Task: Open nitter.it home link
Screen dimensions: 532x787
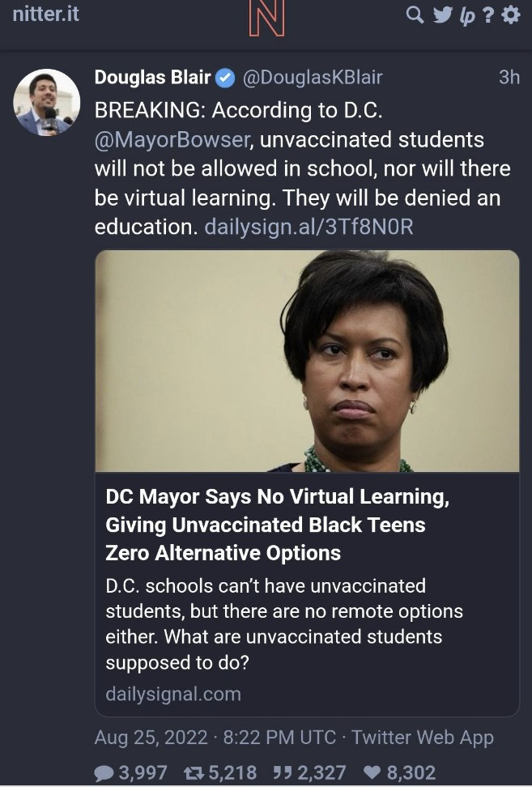Action: click(45, 15)
